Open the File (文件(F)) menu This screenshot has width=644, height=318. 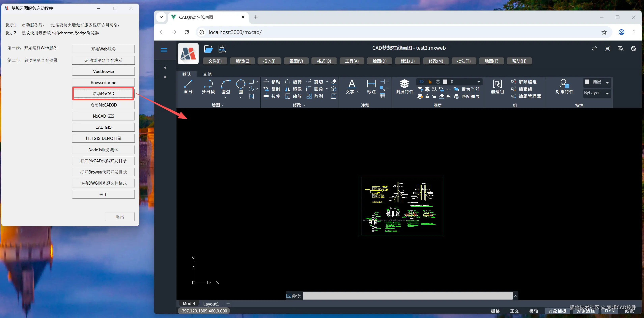point(215,61)
